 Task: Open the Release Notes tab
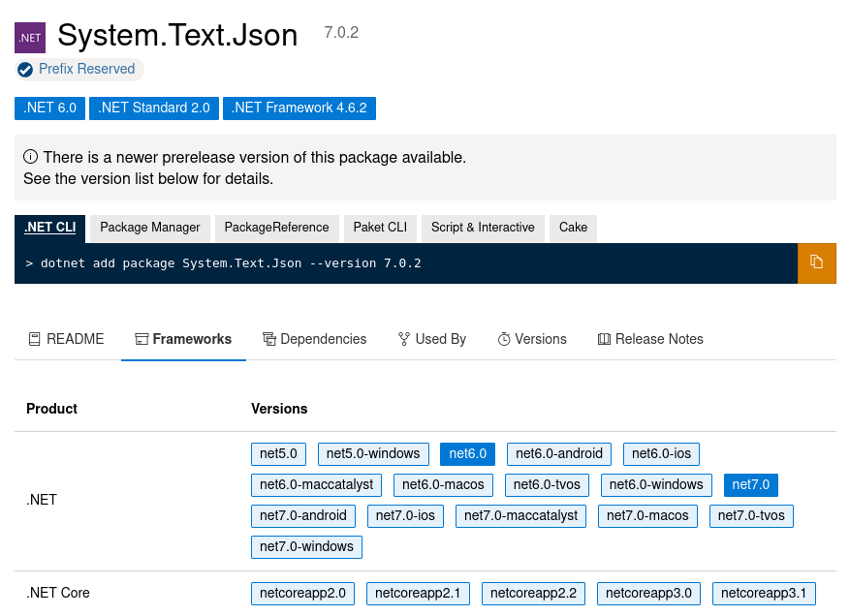pos(650,339)
